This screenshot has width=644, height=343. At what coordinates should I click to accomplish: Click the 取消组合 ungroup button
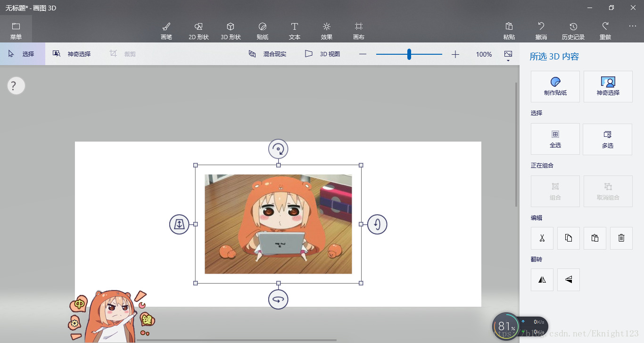click(x=608, y=191)
